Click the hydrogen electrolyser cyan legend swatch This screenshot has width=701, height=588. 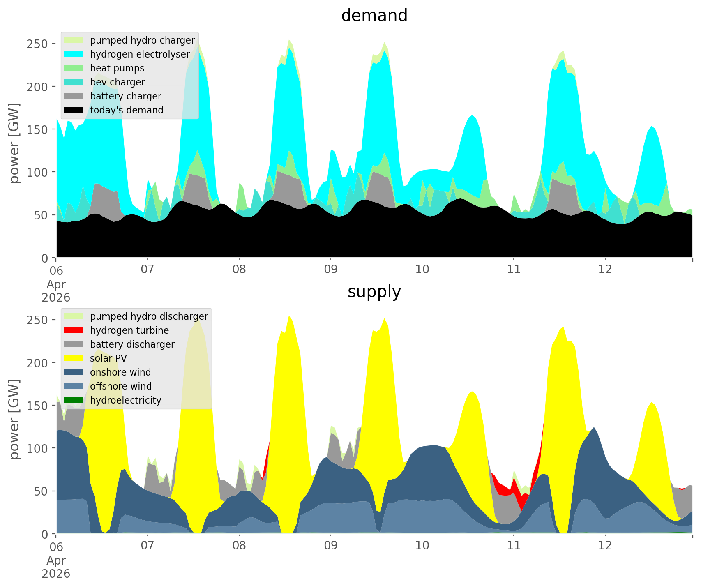pos(74,54)
